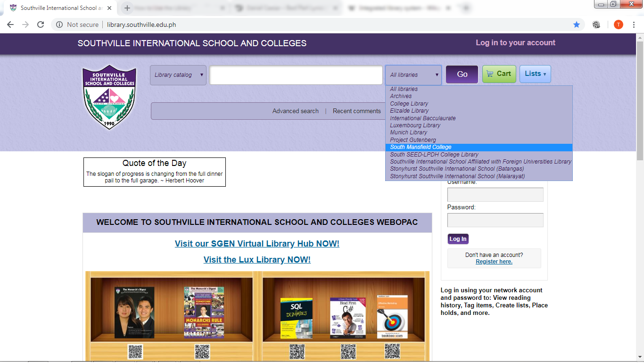Click the Quote of the Day heading

tap(155, 163)
